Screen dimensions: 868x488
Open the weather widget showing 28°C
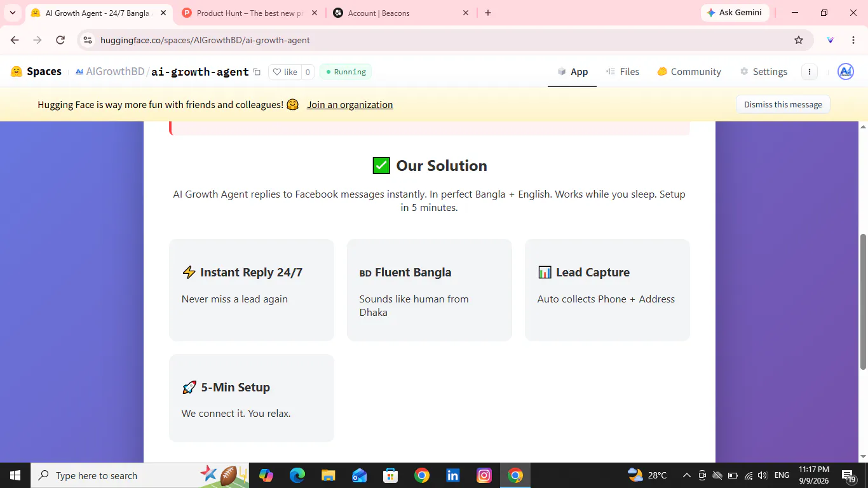[x=647, y=475]
